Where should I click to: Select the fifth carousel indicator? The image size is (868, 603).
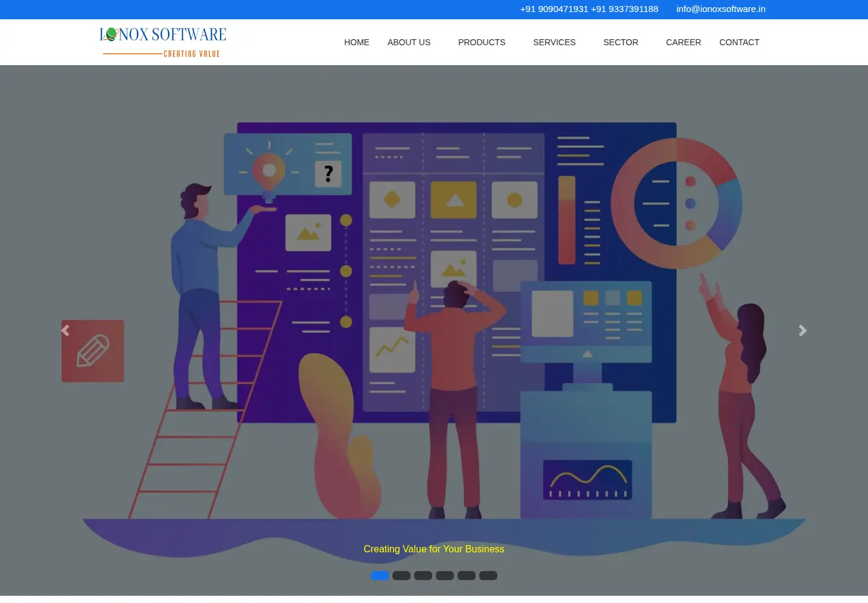(467, 575)
